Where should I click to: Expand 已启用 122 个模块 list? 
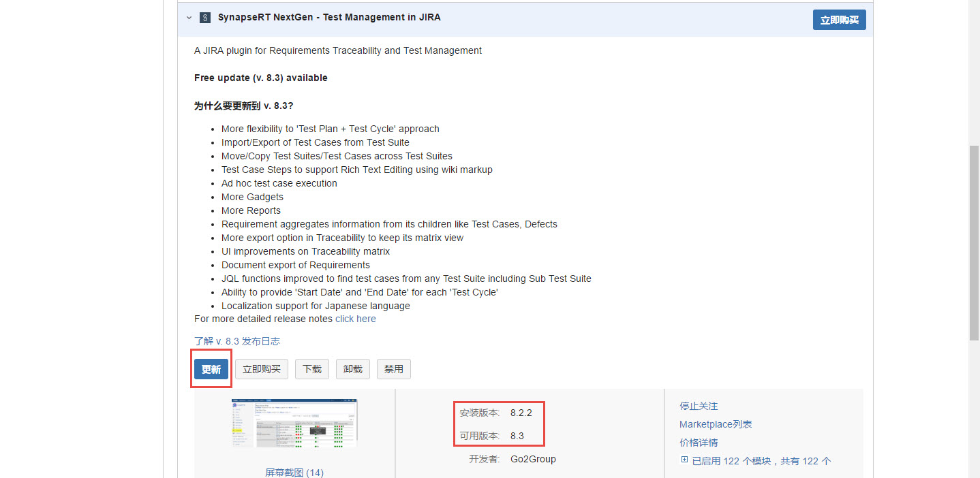tap(756, 461)
